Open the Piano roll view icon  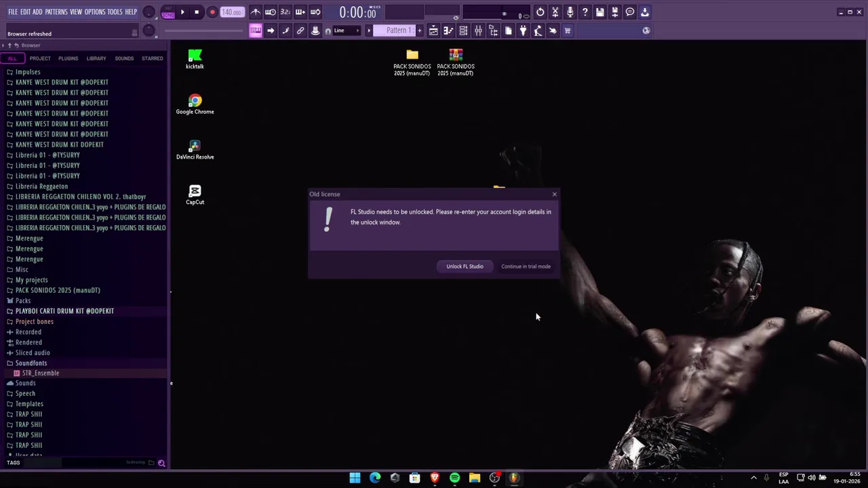pyautogui.click(x=448, y=30)
